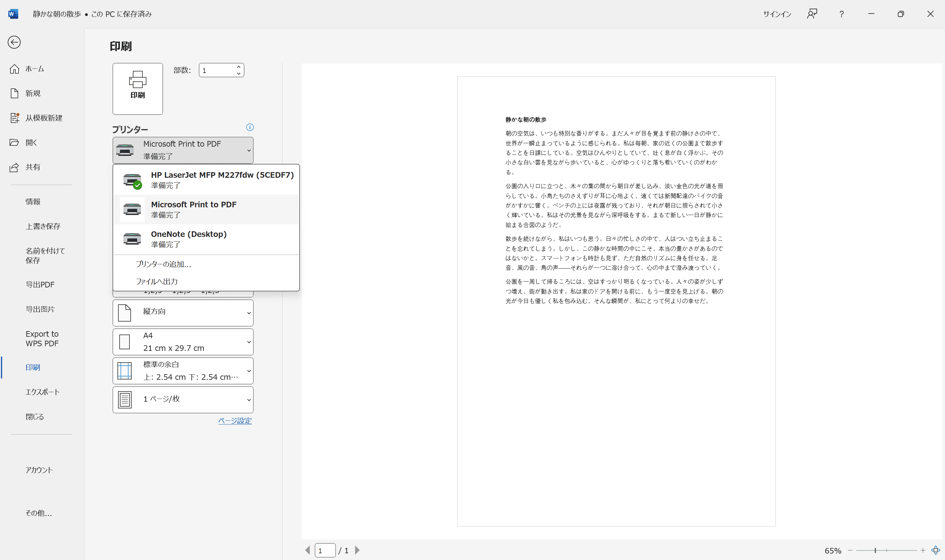Open the 縦方向 orientation dropdown
This screenshot has height=560, width=945.
tap(183, 312)
